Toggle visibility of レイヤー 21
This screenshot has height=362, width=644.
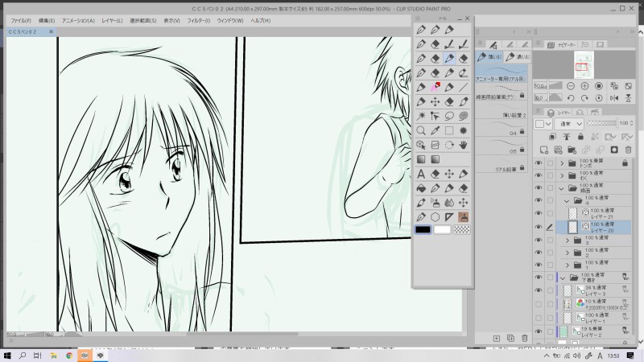point(538,213)
